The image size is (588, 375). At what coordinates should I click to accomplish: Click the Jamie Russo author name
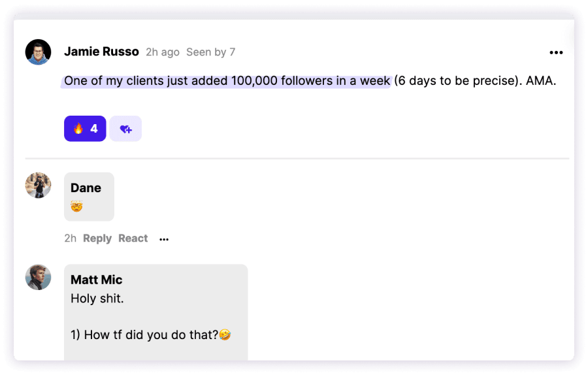101,52
